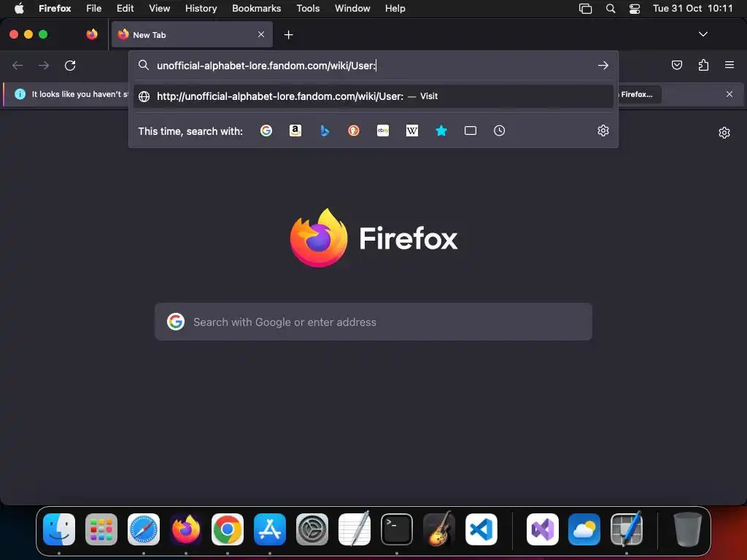Open the View menu
The image size is (747, 560).
point(159,8)
